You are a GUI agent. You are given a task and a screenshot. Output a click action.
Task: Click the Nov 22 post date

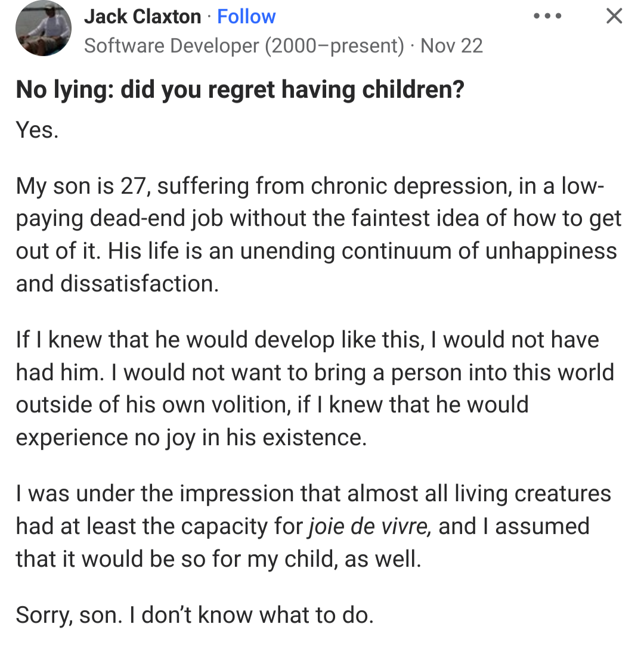(x=451, y=46)
